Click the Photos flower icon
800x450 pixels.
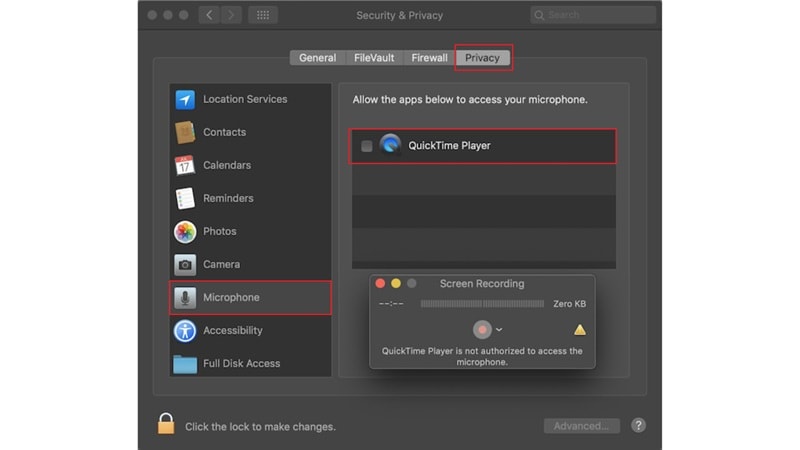pos(185,232)
